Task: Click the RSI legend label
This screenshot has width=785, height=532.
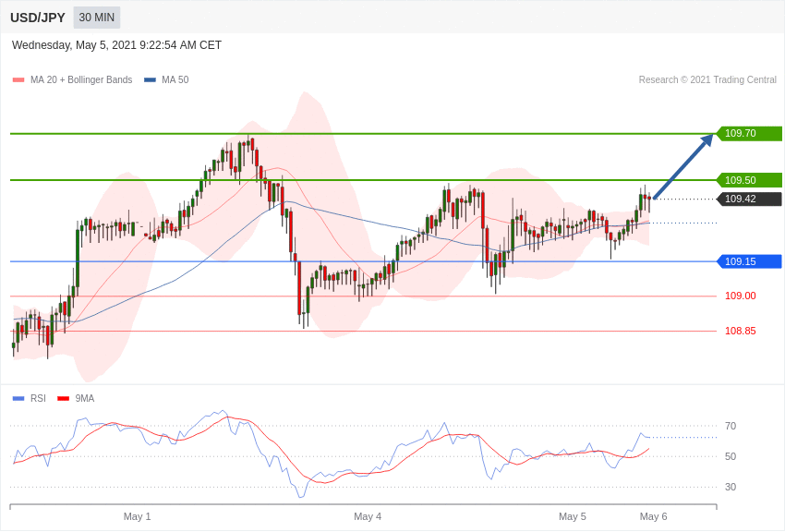Action: 38,398
